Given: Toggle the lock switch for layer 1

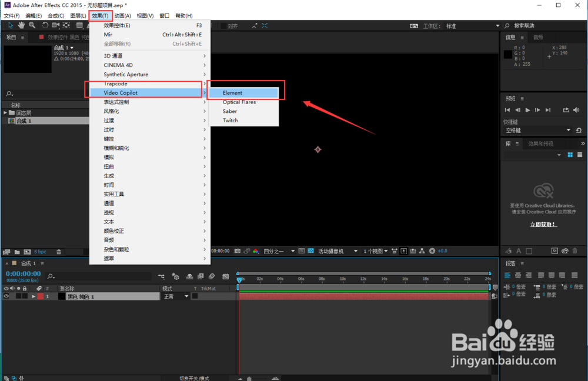Looking at the screenshot, I should (25, 296).
